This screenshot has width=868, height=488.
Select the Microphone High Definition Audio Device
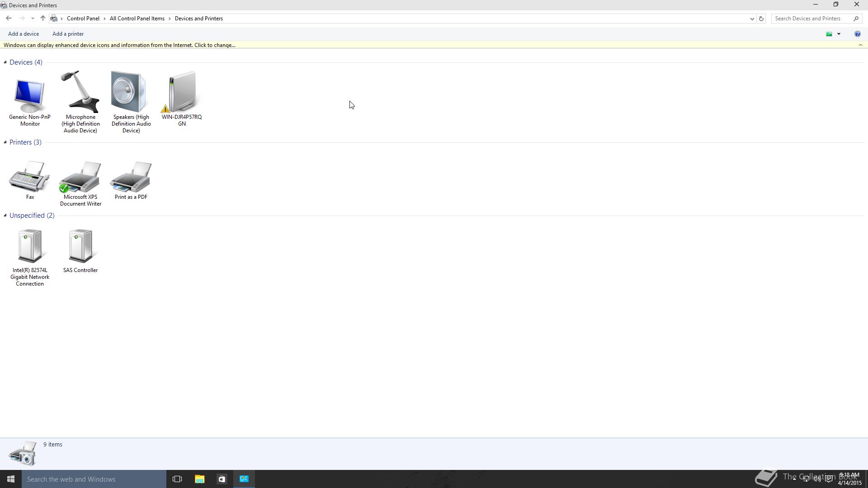click(x=80, y=102)
